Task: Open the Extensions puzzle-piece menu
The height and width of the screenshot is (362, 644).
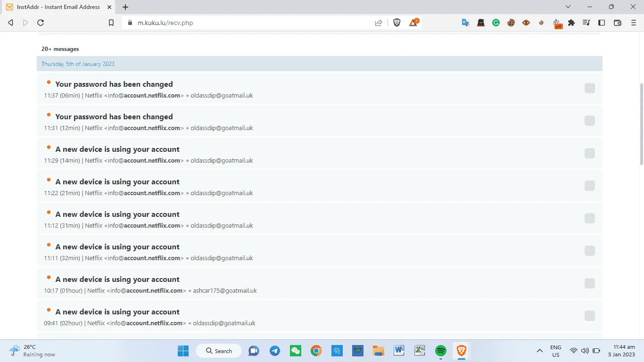Action: pos(571,23)
